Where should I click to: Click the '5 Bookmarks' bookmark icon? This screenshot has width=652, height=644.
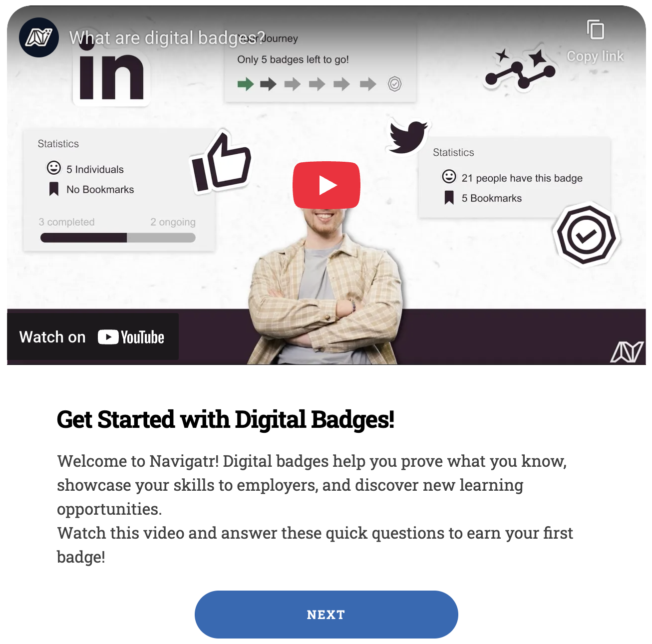[x=449, y=198]
